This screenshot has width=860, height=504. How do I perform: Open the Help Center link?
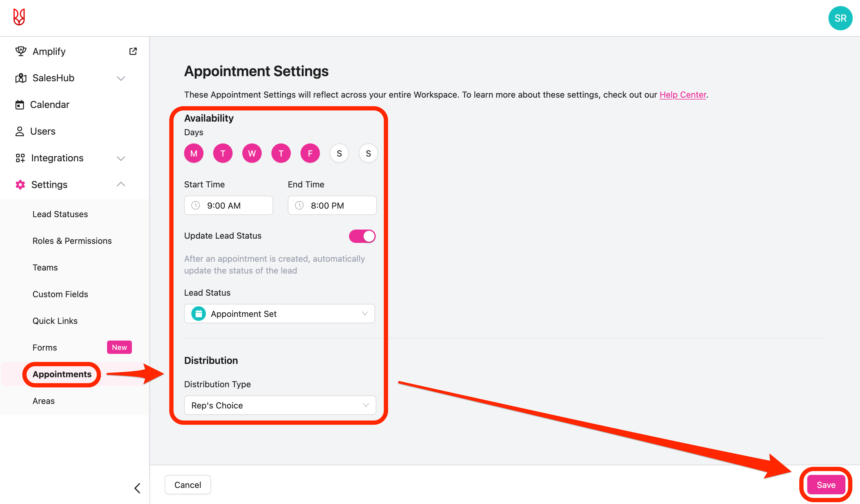click(x=683, y=95)
